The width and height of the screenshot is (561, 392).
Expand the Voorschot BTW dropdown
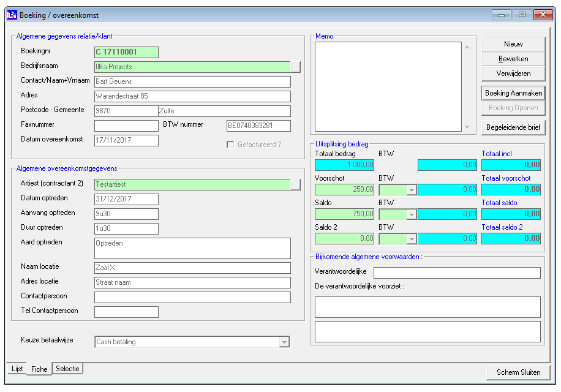click(x=412, y=189)
